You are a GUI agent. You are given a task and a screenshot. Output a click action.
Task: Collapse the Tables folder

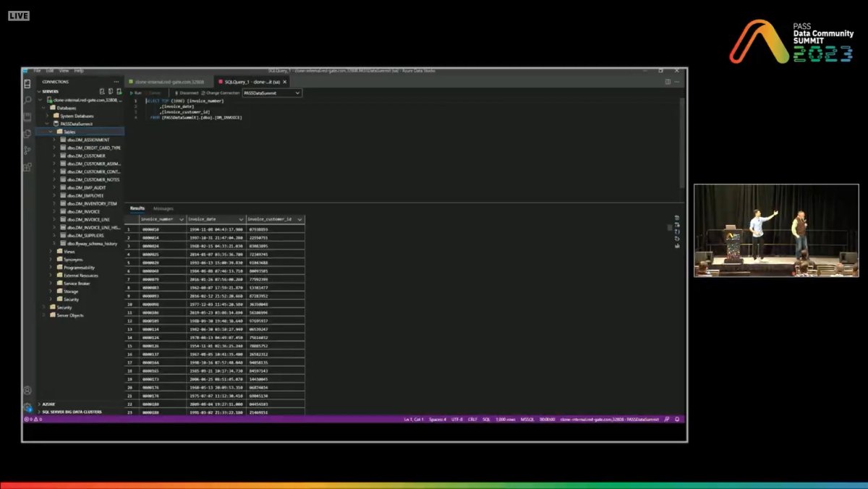(x=51, y=132)
